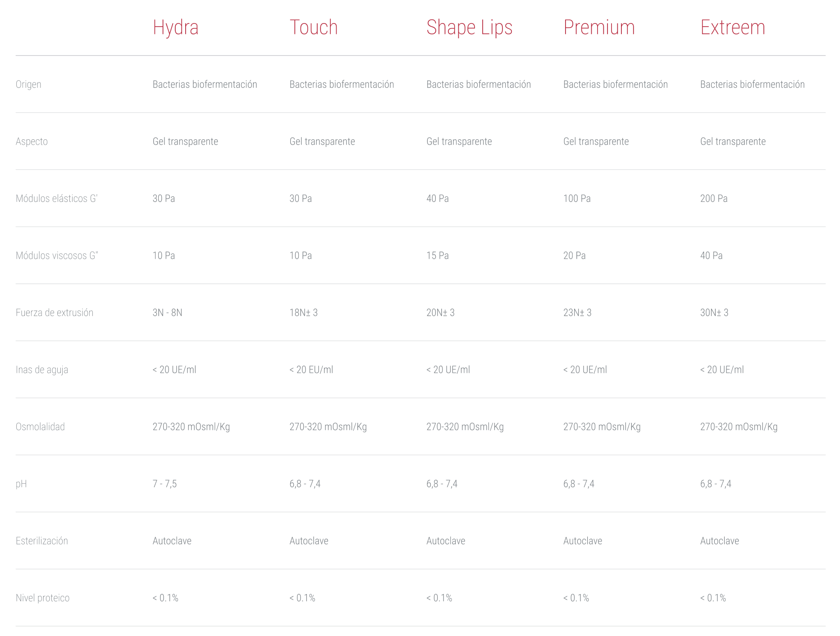Click the Touch column heading
The height and width of the screenshot is (636, 840).
point(313,27)
